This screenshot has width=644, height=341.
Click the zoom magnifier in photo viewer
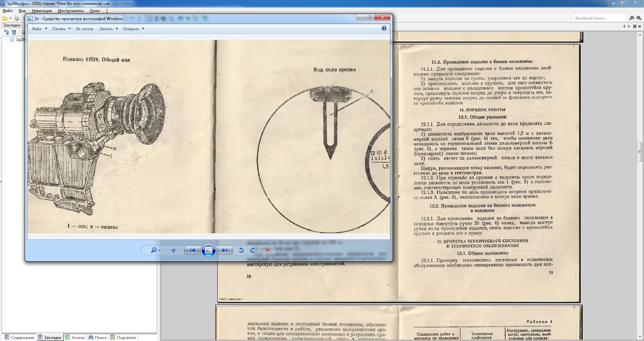[154, 250]
